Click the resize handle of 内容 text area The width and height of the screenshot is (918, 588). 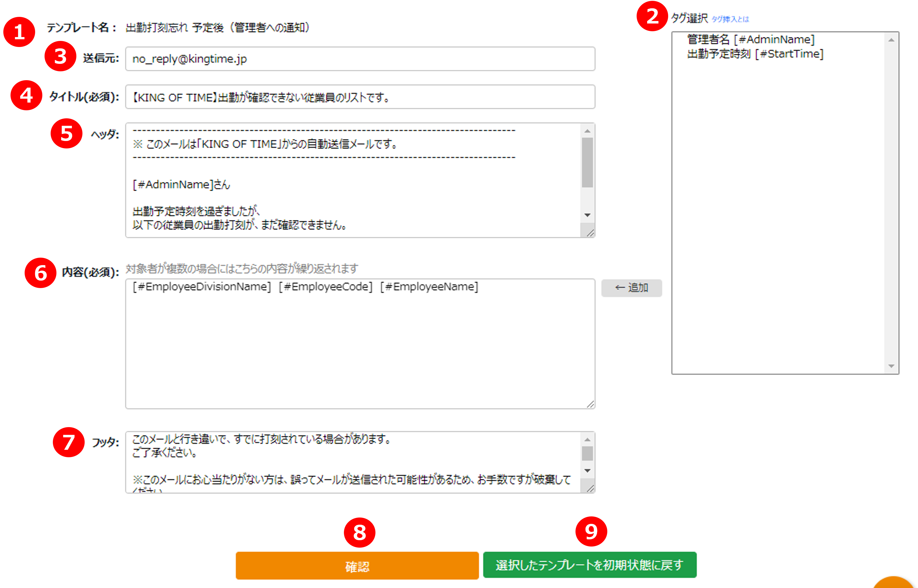pyautogui.click(x=590, y=404)
